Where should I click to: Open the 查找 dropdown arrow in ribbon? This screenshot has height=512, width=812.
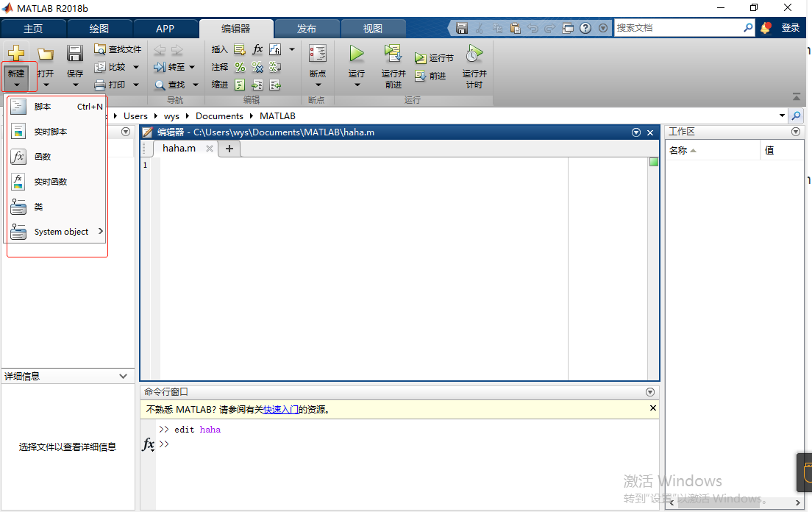(196, 85)
